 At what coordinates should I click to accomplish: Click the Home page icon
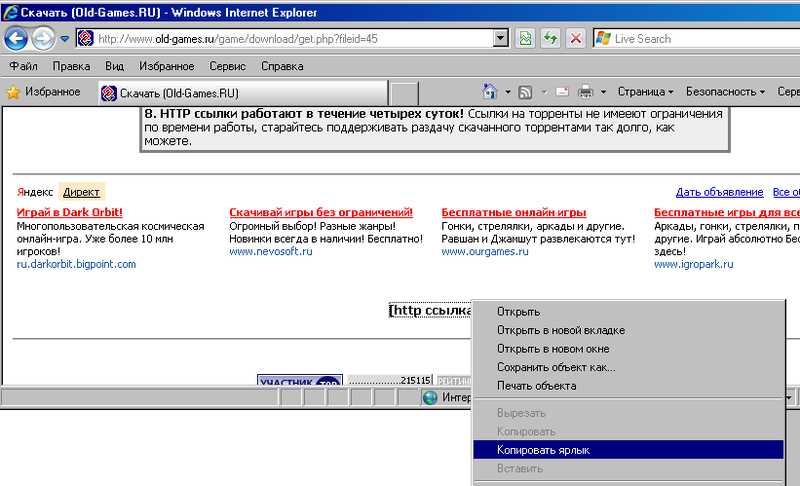click(x=490, y=92)
